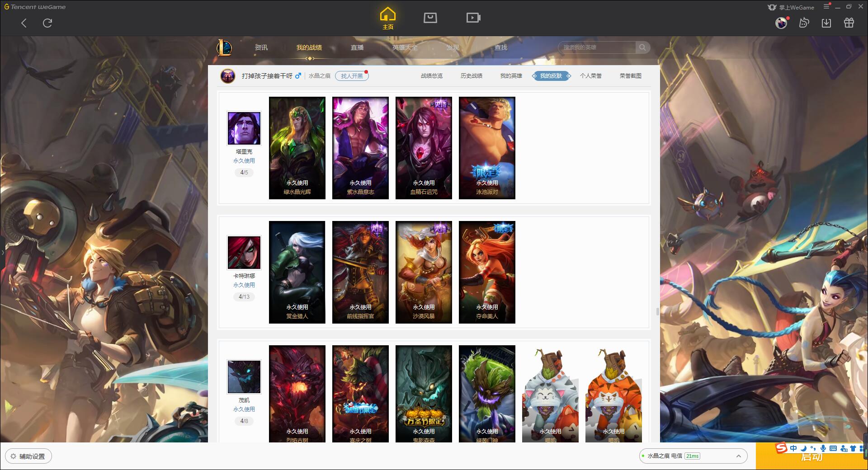868x470 pixels.
Task: Open the 荣誉截图 sub-tab
Action: 631,76
